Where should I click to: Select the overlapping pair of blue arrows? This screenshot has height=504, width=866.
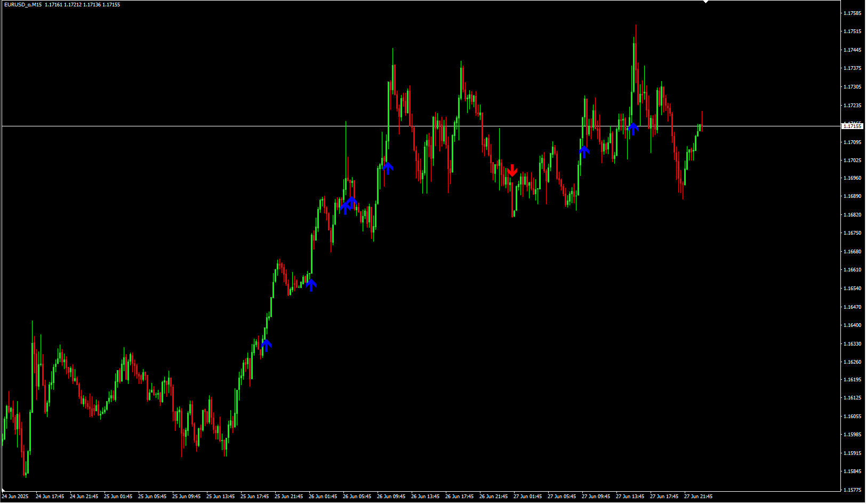click(349, 204)
